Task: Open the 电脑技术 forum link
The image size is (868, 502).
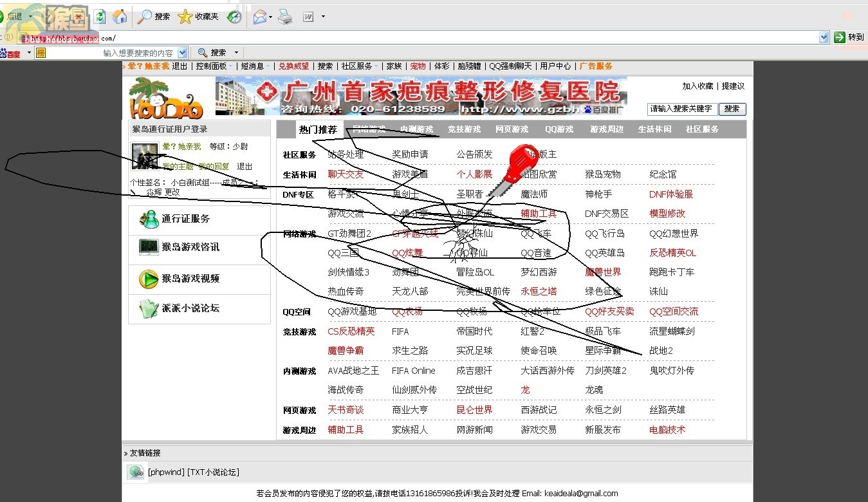Action: point(667,430)
